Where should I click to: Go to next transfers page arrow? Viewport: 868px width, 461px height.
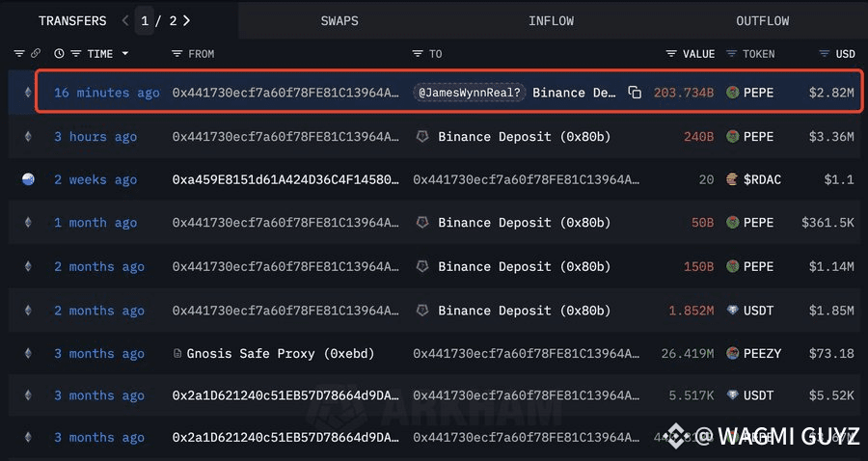(x=186, y=20)
